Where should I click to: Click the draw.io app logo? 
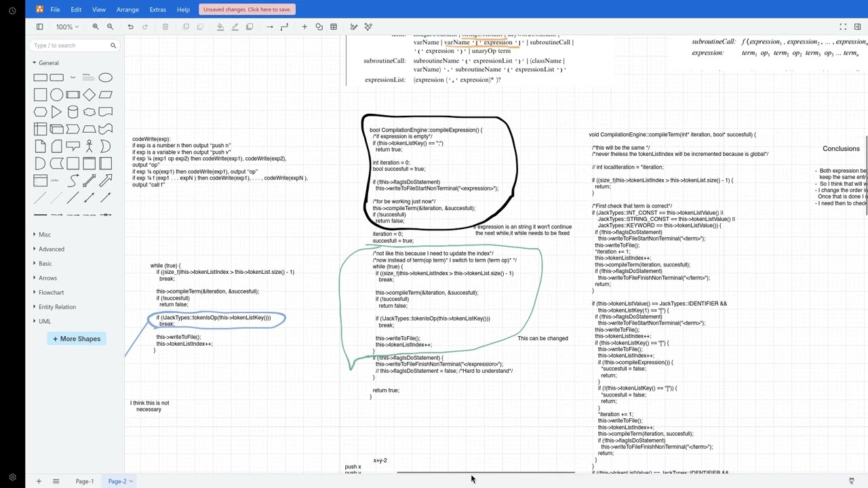click(39, 9)
